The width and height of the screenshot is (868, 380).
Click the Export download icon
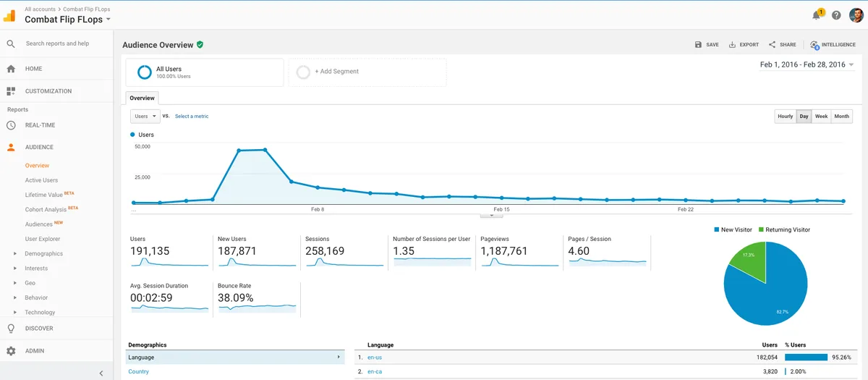[x=732, y=45]
